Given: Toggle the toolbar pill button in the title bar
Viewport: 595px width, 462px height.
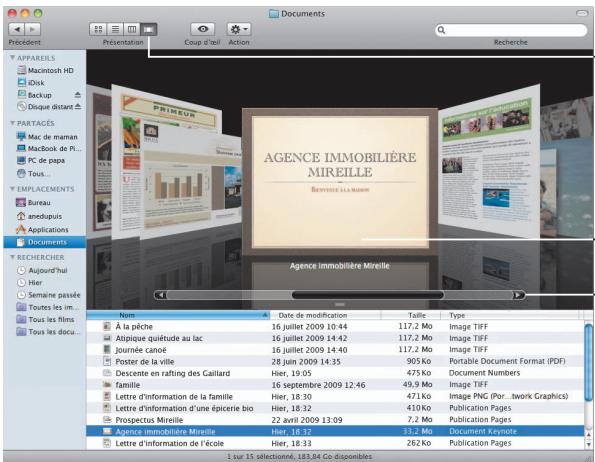Looking at the screenshot, I should pyautogui.click(x=582, y=13).
